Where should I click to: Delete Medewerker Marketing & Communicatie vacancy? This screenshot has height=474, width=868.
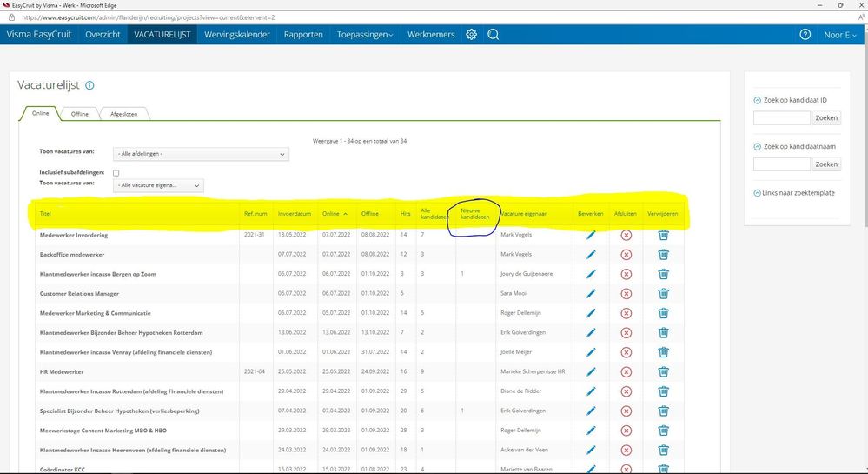[663, 313]
